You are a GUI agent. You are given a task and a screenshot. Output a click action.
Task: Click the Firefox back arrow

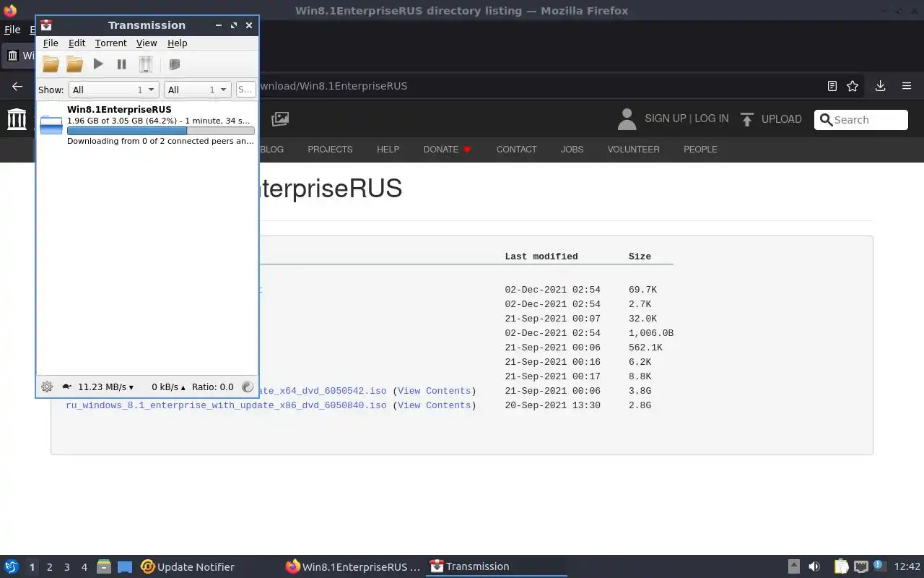[17, 86]
